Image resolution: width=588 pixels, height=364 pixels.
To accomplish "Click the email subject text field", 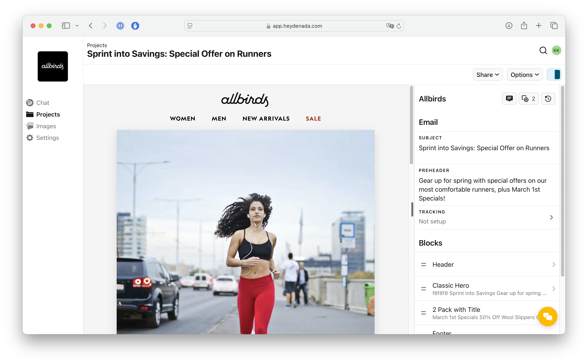I will tap(484, 148).
